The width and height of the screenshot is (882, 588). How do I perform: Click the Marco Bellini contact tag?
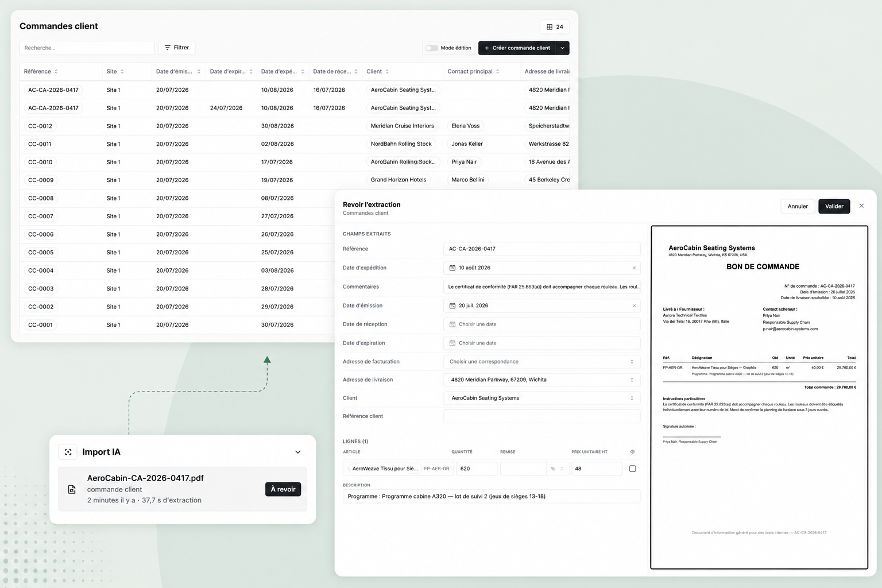(468, 180)
